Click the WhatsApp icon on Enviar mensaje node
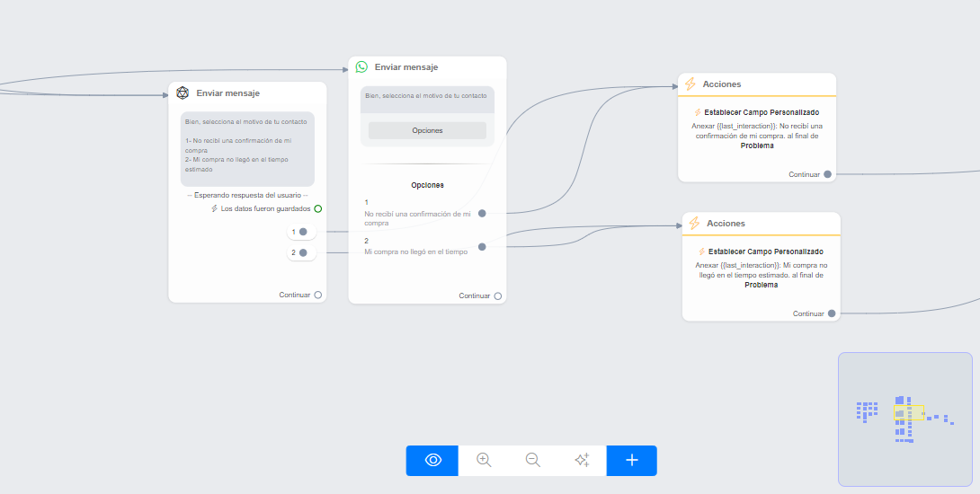This screenshot has height=494, width=980. point(361,67)
